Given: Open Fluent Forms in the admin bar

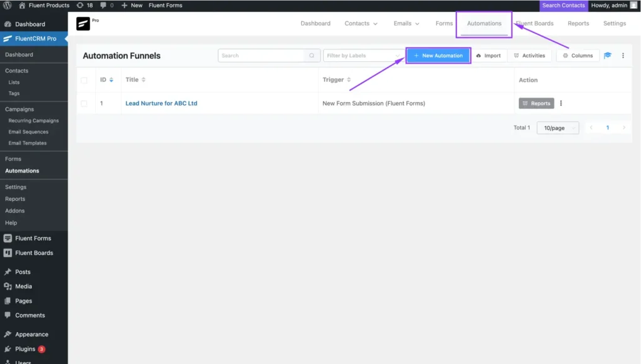Looking at the screenshot, I should click(165, 5).
